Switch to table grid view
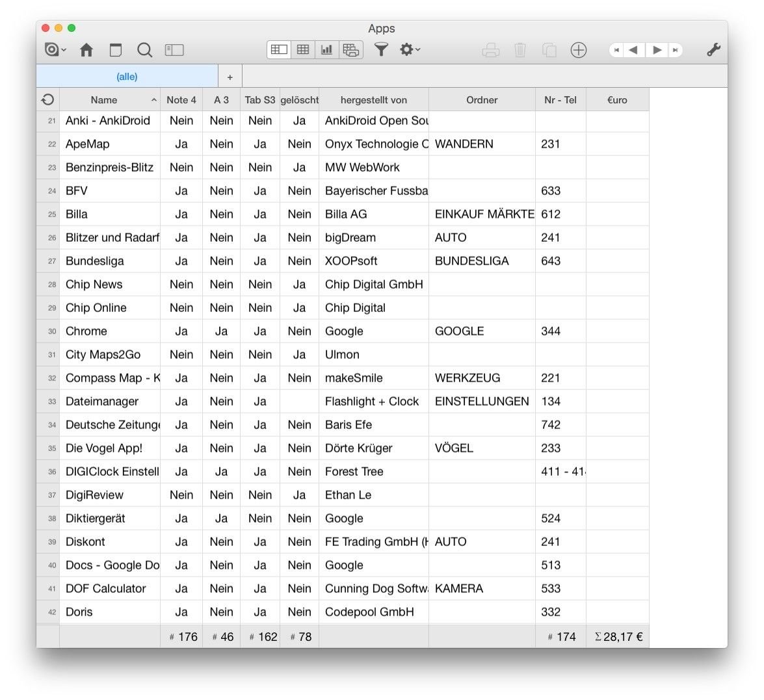 pos(302,49)
